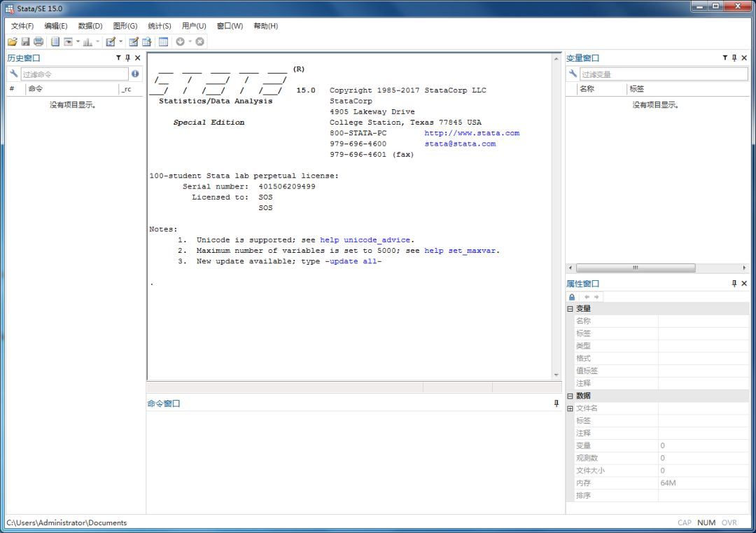The width and height of the screenshot is (756, 533).
Task: Click the Open file folder icon
Action: pos(12,42)
